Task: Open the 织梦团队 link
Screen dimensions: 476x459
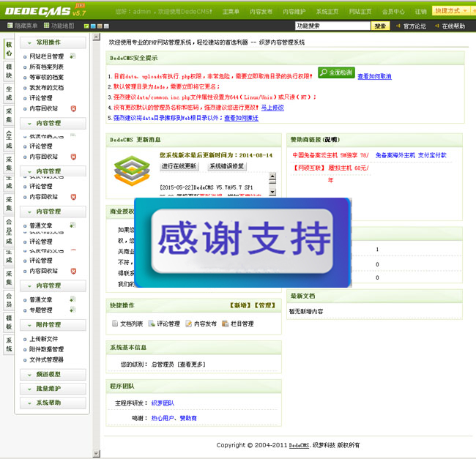Action: [163, 403]
